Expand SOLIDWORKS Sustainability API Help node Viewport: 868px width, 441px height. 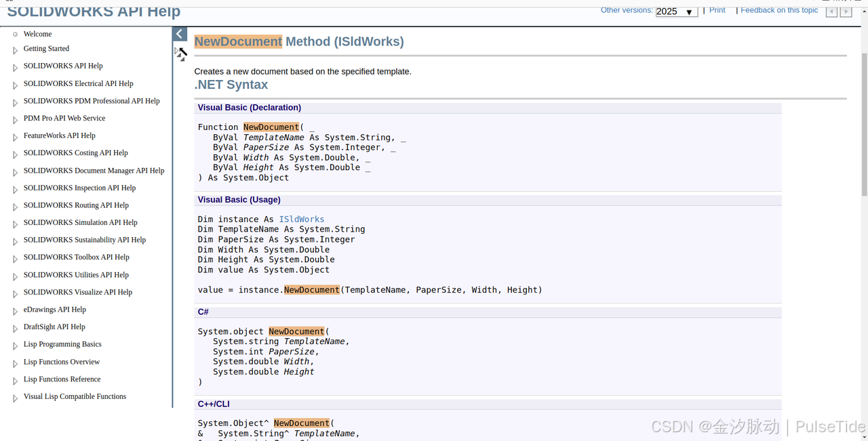pyautogui.click(x=15, y=242)
